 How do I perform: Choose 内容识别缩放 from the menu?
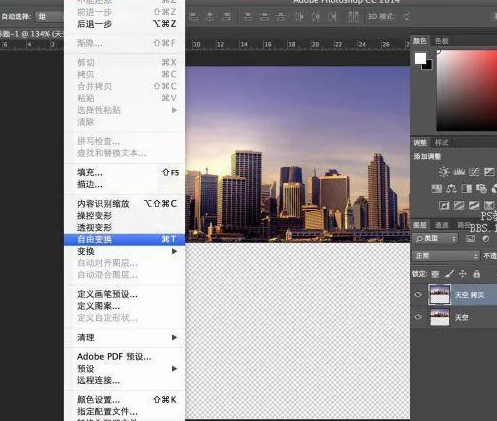(x=125, y=204)
